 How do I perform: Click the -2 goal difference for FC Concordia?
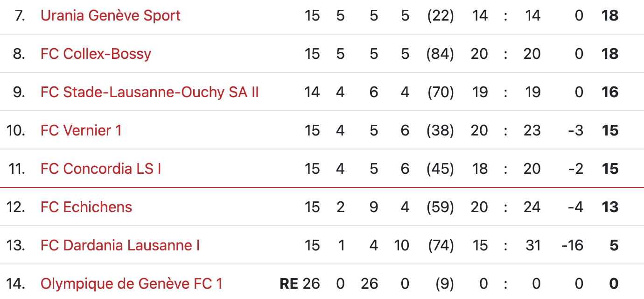pyautogui.click(x=576, y=169)
